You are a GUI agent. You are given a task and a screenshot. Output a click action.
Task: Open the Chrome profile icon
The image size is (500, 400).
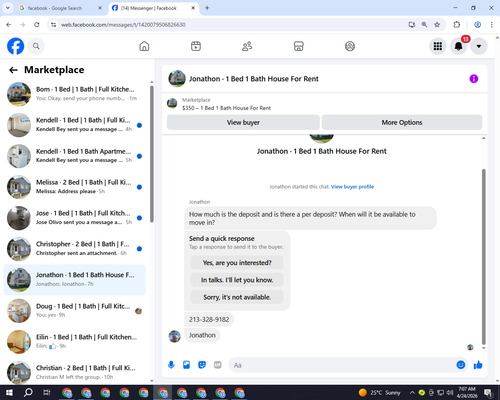pos(477,25)
